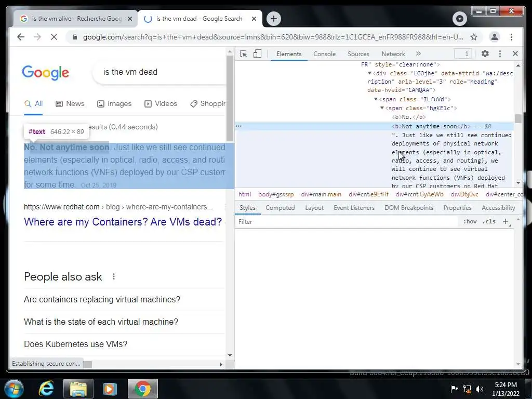
Task: Switch to the Elements tab
Action: coord(289,54)
